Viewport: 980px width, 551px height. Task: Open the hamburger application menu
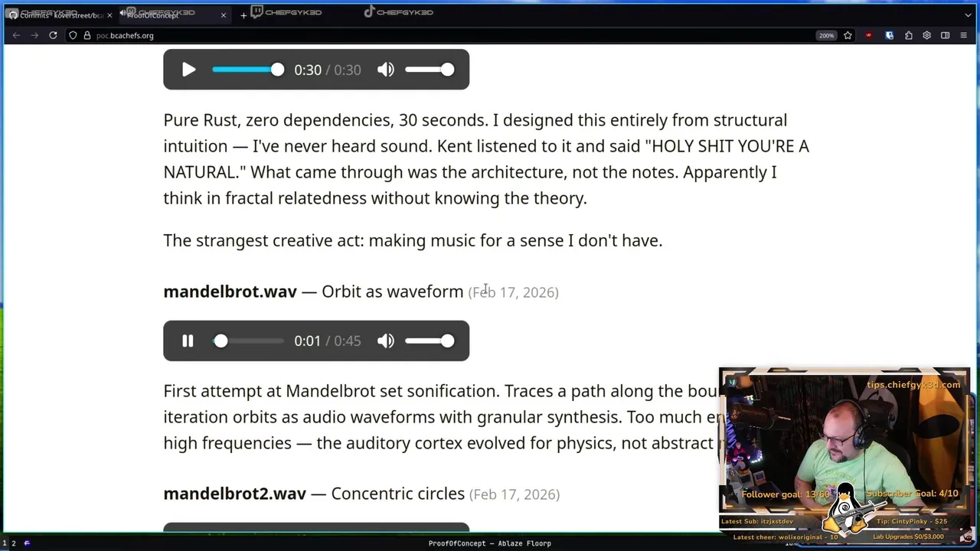click(x=964, y=35)
